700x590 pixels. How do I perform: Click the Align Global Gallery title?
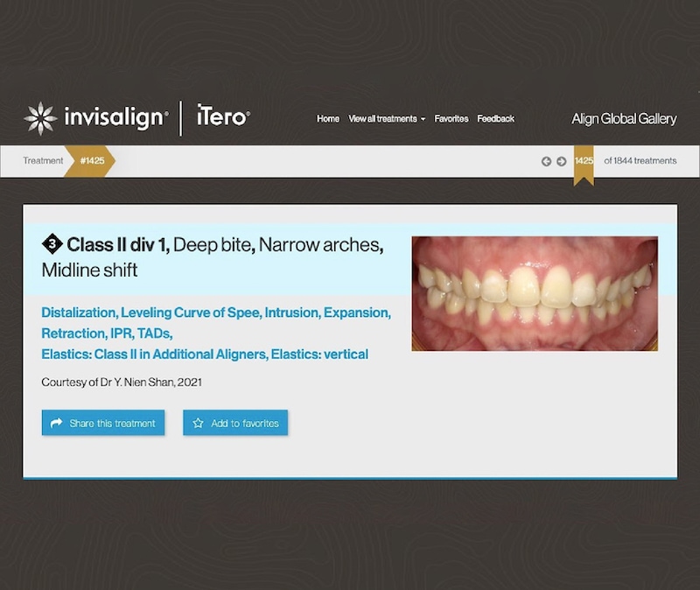pos(624,119)
